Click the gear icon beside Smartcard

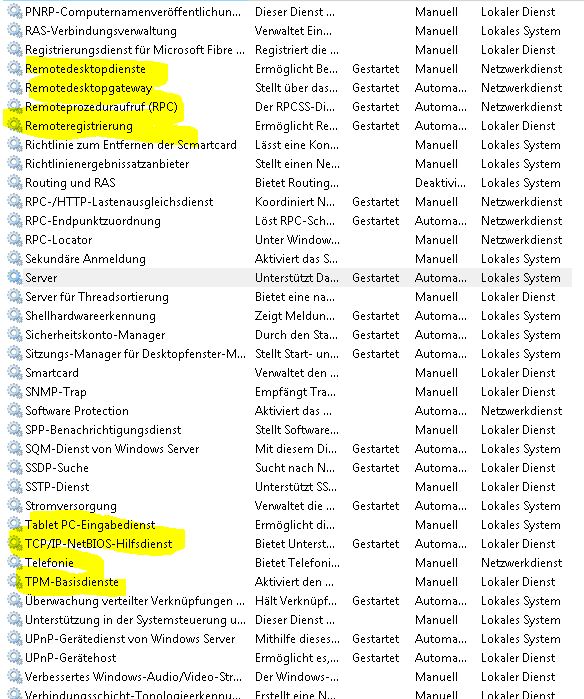point(14,373)
